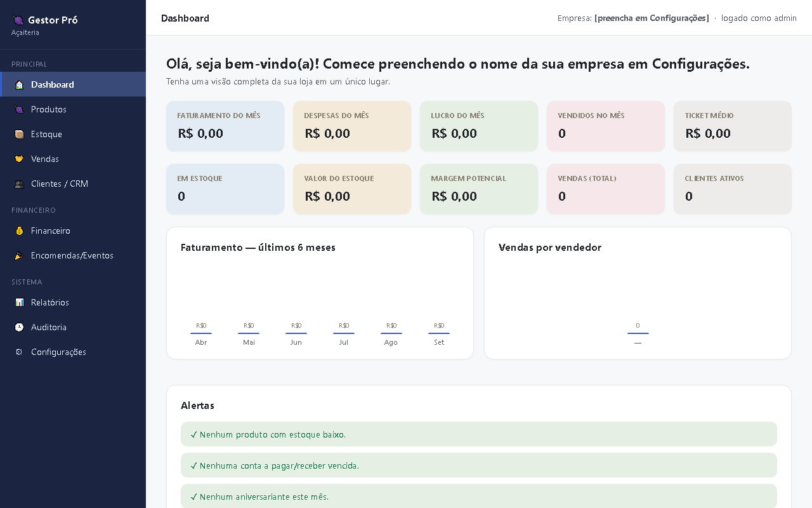Image resolution: width=812 pixels, height=508 pixels.
Task: Click the Jun bar in revenue chart
Action: coord(296,333)
